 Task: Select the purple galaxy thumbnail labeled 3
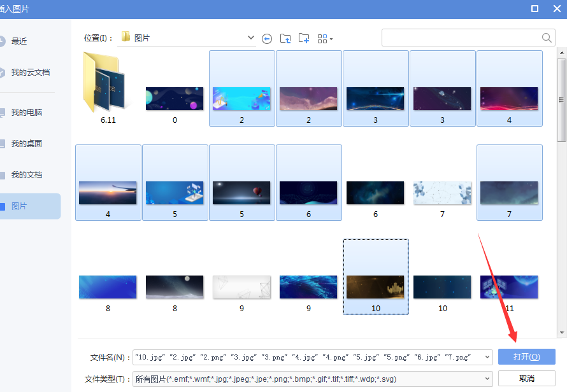pyautogui.click(x=442, y=99)
